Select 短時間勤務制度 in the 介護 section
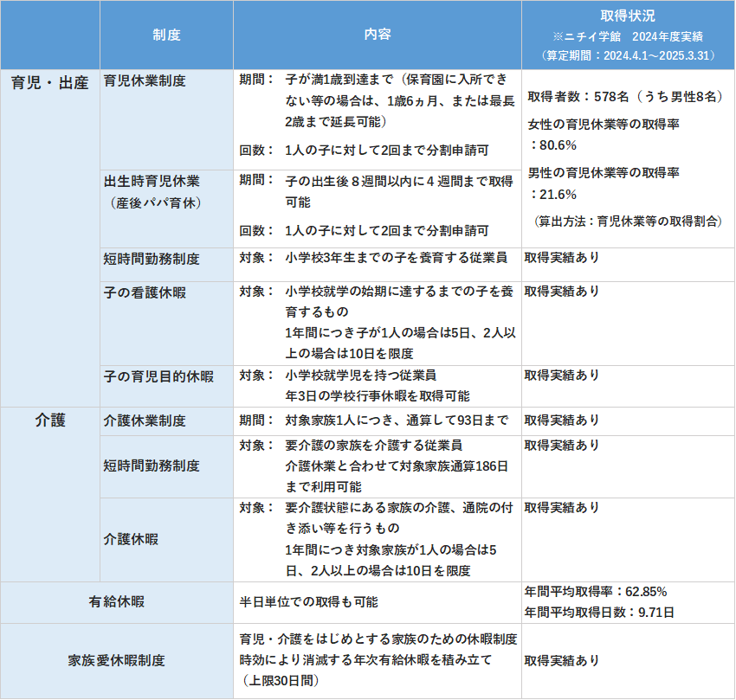This screenshot has height=700, width=736. click(x=152, y=466)
